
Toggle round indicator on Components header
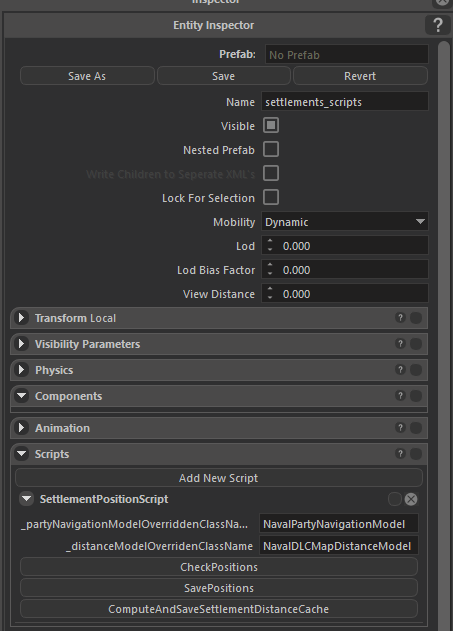[x=416, y=396]
